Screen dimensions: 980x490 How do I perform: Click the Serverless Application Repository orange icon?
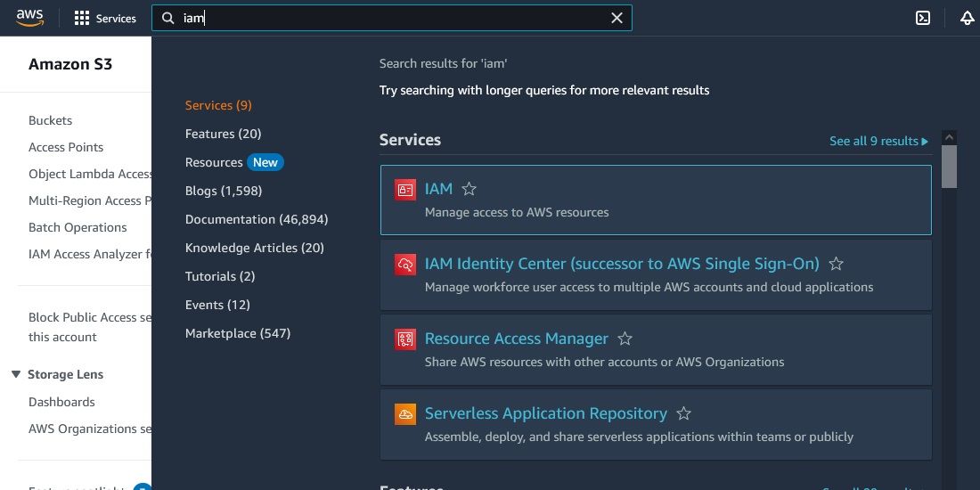click(x=405, y=413)
